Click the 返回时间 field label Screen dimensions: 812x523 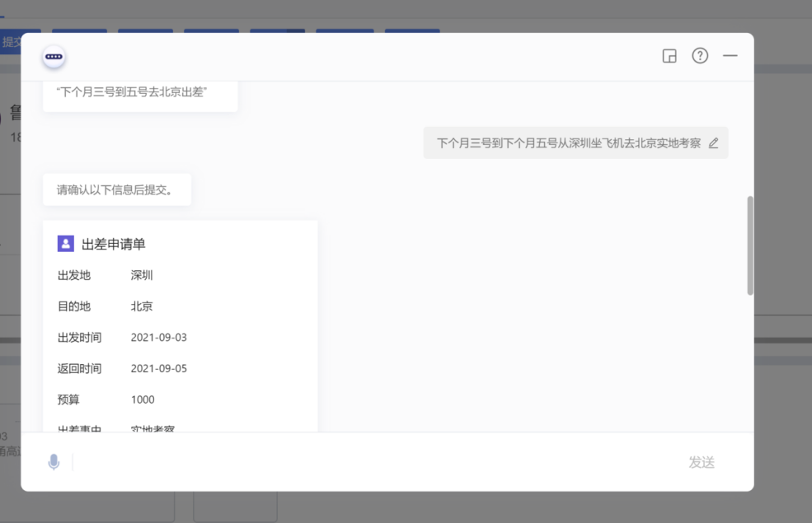(79, 368)
